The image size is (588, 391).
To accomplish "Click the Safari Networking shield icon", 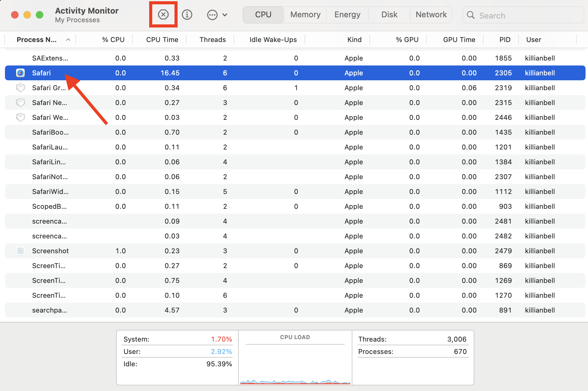I will pyautogui.click(x=20, y=103).
